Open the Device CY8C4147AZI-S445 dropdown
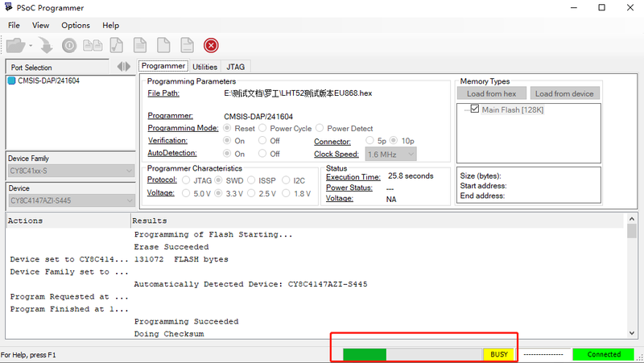Viewport: 644px width, 363px height. [x=71, y=200]
